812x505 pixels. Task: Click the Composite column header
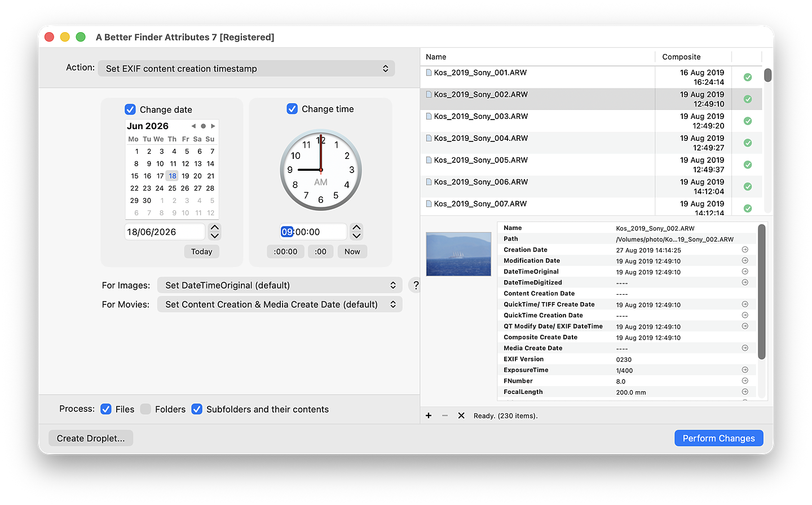coord(693,57)
